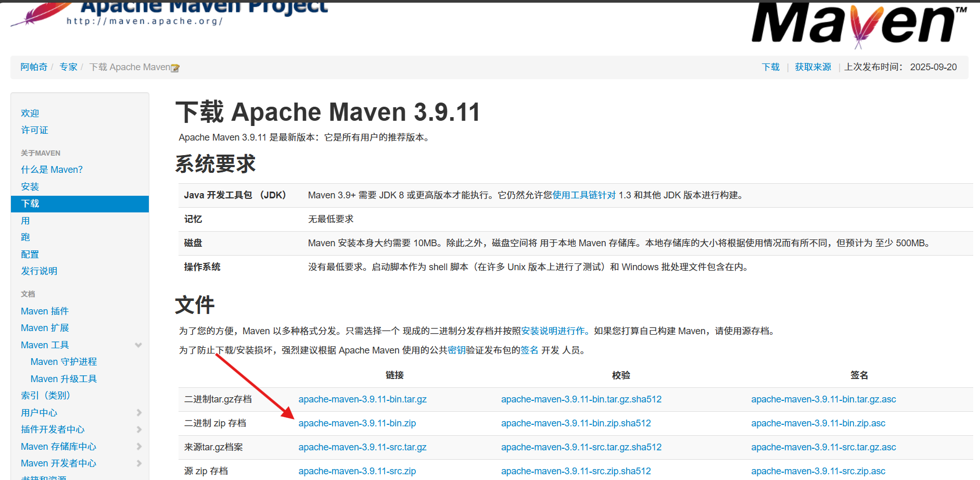The height and width of the screenshot is (480, 980).
Task: Click the 签名 link in the paragraph
Action: (x=529, y=350)
